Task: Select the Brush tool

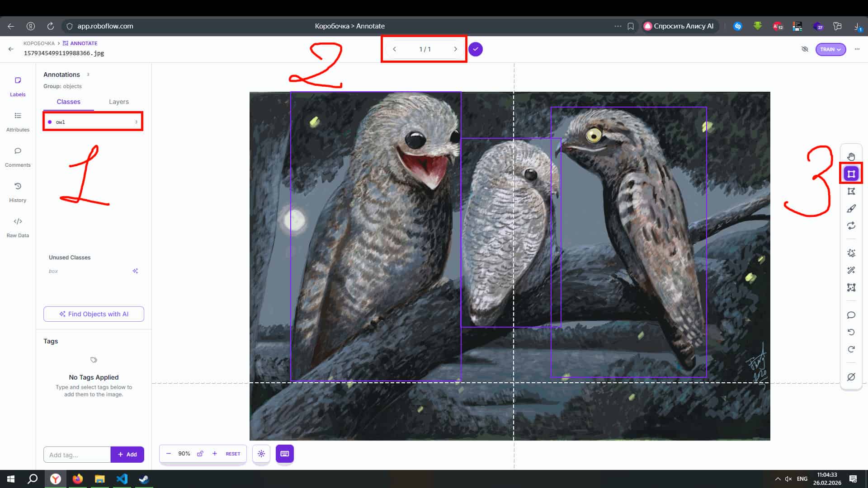Action: coord(851,208)
